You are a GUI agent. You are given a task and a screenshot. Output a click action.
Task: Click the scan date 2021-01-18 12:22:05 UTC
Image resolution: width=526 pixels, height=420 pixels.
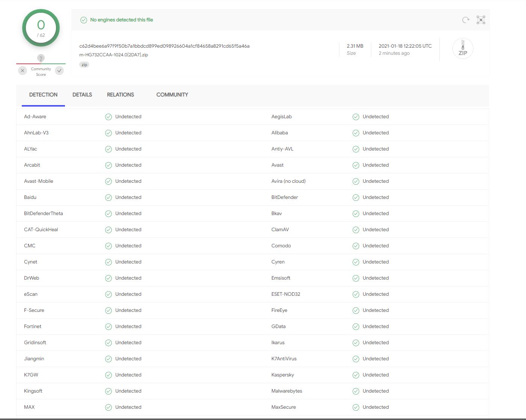[x=405, y=46]
